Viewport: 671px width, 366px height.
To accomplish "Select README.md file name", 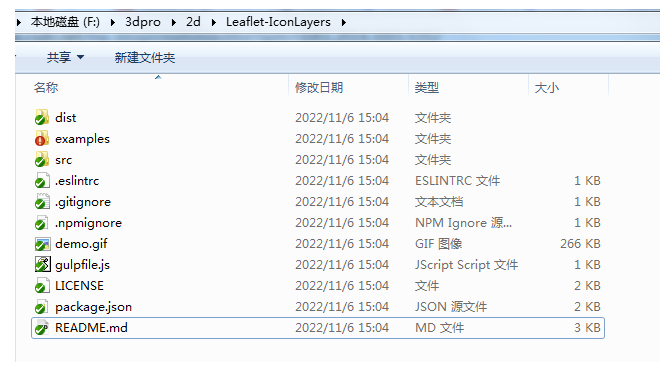I will pos(91,327).
